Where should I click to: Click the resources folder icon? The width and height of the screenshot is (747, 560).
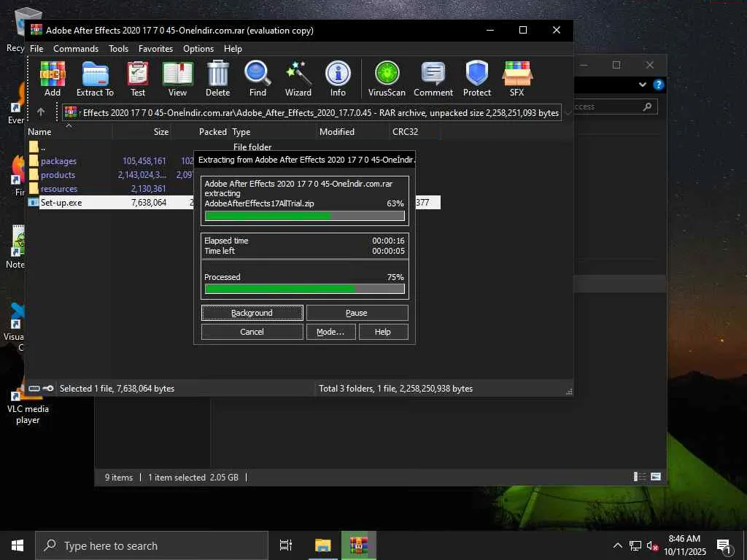pyautogui.click(x=34, y=189)
